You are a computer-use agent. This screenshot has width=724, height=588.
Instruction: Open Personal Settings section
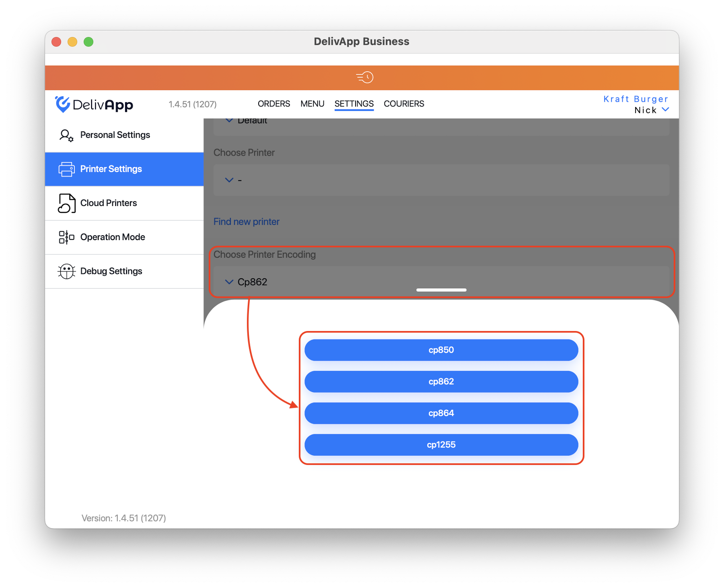tap(124, 135)
